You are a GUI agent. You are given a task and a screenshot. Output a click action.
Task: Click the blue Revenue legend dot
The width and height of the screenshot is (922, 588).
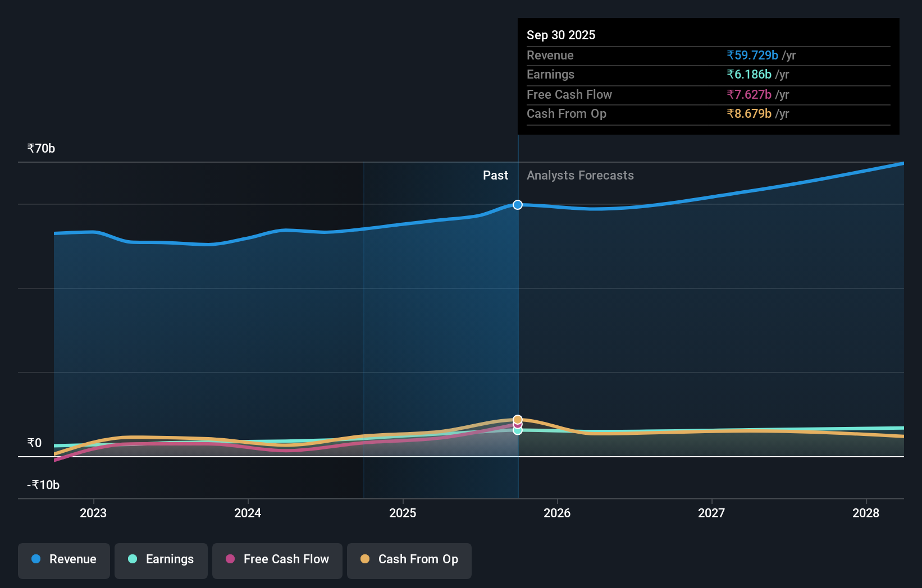tap(35, 559)
